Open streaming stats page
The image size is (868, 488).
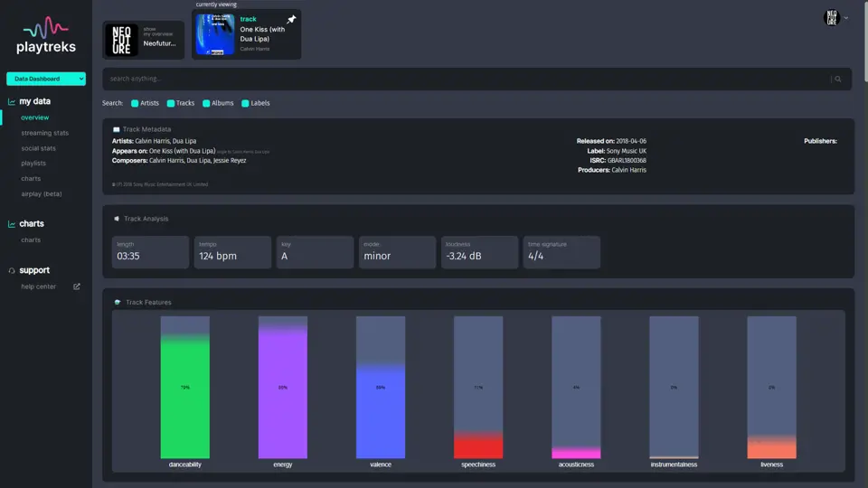point(45,133)
